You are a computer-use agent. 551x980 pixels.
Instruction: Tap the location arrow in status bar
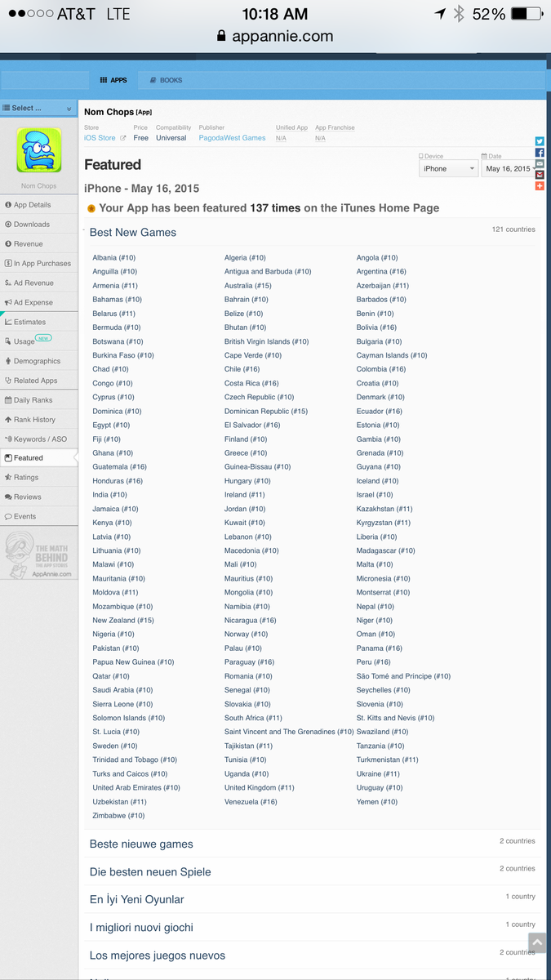point(441,14)
